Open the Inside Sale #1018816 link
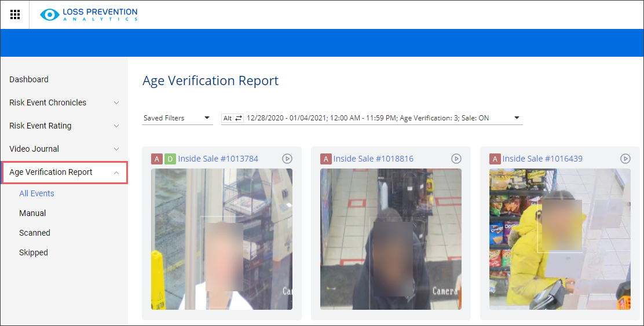 (x=373, y=159)
